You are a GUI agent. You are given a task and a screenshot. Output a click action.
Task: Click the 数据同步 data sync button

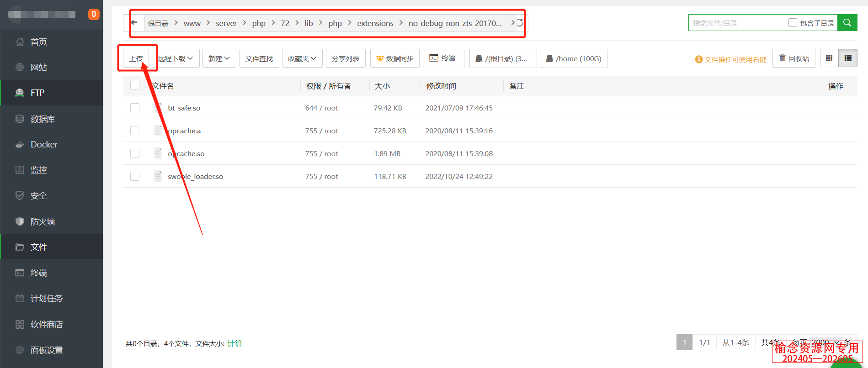395,58
